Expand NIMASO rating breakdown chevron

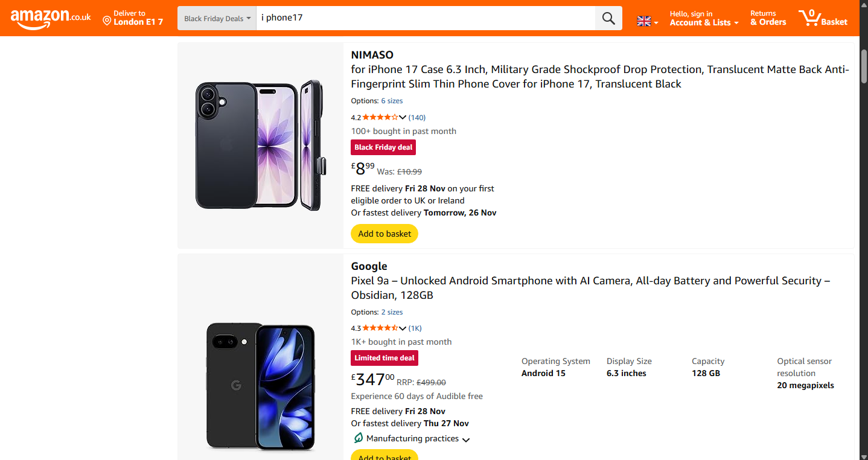click(x=403, y=117)
